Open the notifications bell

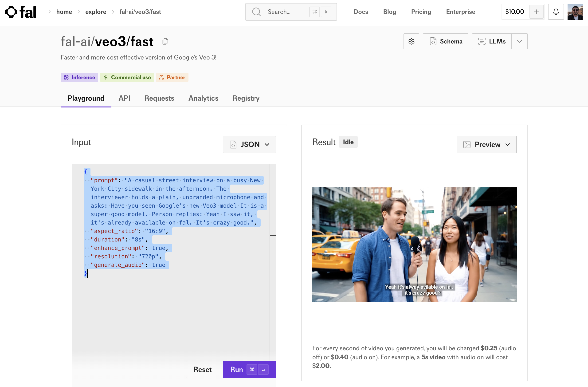pyautogui.click(x=556, y=12)
